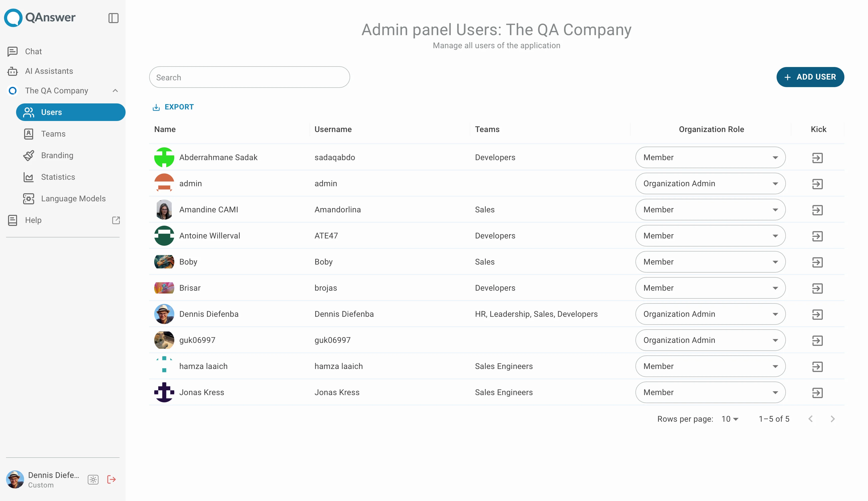This screenshot has width=868, height=501.
Task: Kick Jonas Kress from organization
Action: pyautogui.click(x=817, y=393)
